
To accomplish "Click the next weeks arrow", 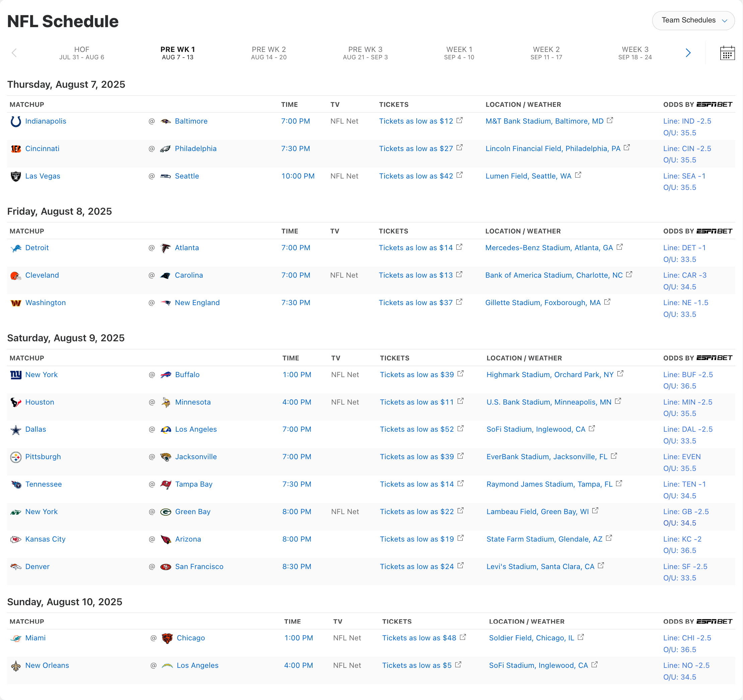I will (688, 53).
